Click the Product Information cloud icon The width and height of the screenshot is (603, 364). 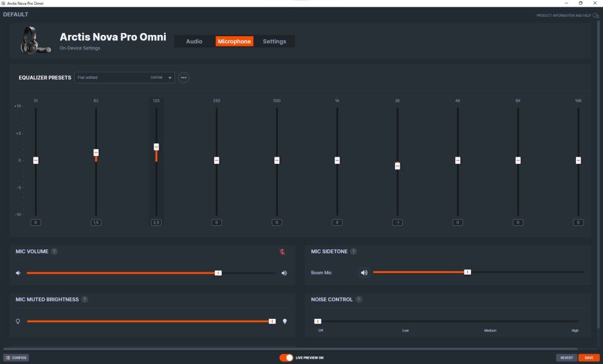coord(596,16)
